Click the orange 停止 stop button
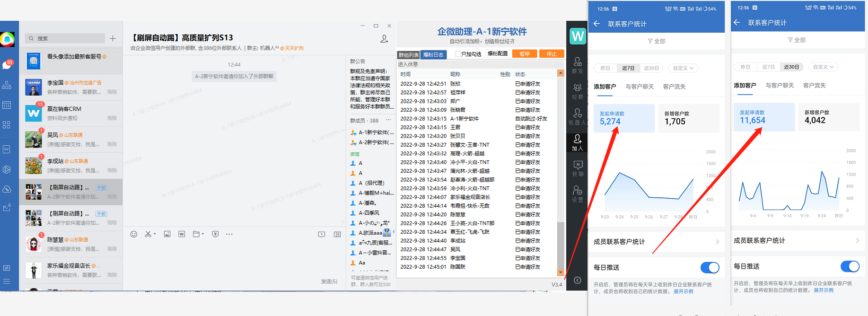This screenshot has height=316, width=868. point(552,54)
